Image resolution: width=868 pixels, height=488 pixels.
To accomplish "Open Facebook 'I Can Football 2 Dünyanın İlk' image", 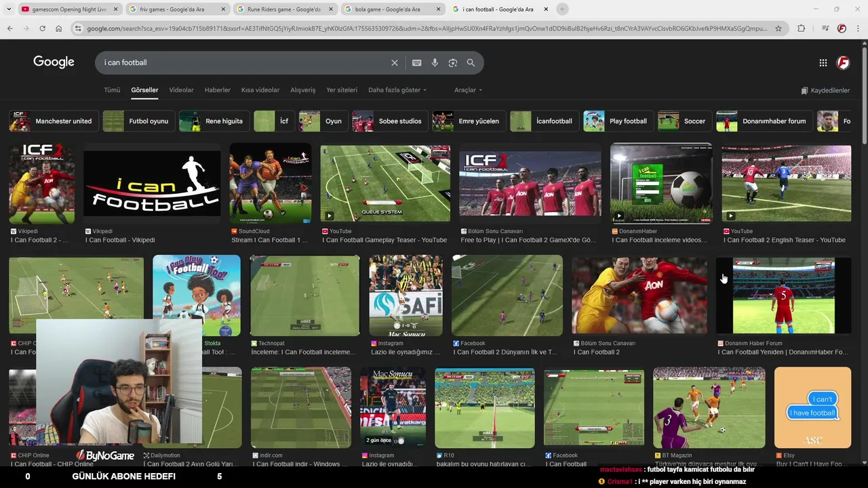I will (x=507, y=296).
